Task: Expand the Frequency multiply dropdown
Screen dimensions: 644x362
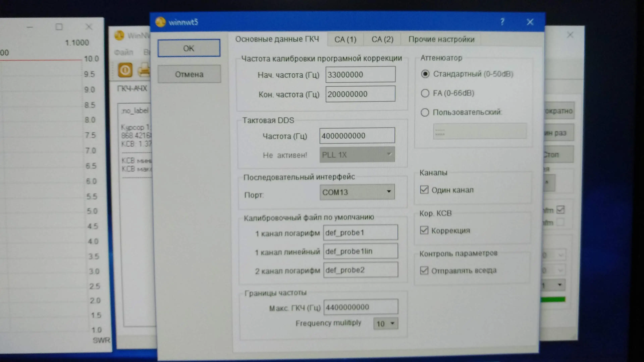Action: coord(386,323)
